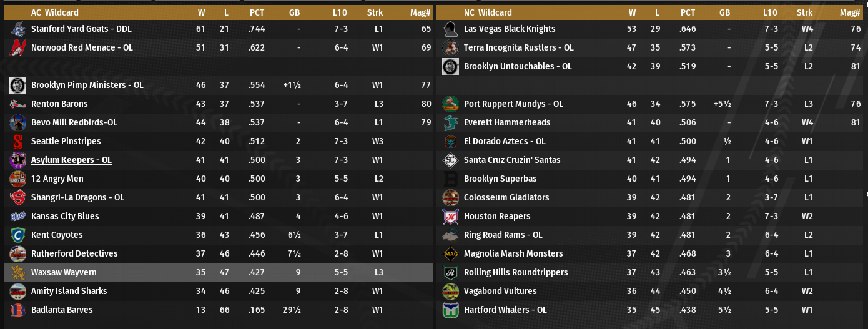Open the Asylum Keepers - OL team link

(x=71, y=160)
